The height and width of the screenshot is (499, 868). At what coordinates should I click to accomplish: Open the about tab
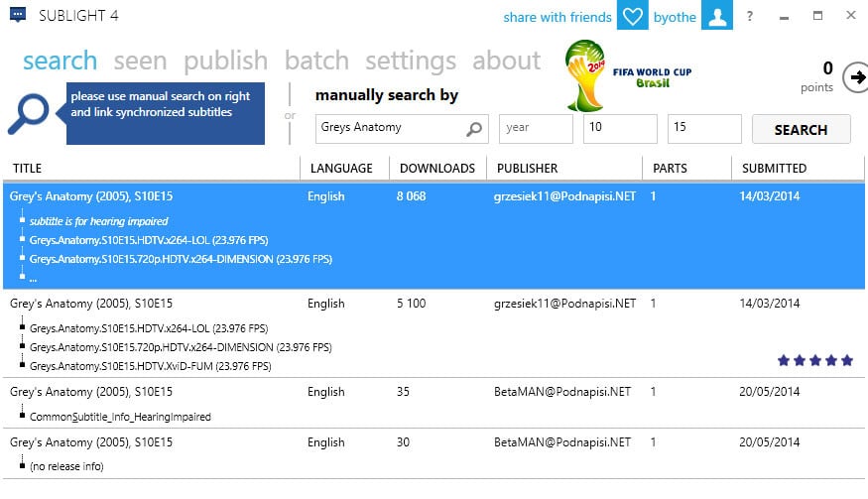(506, 61)
